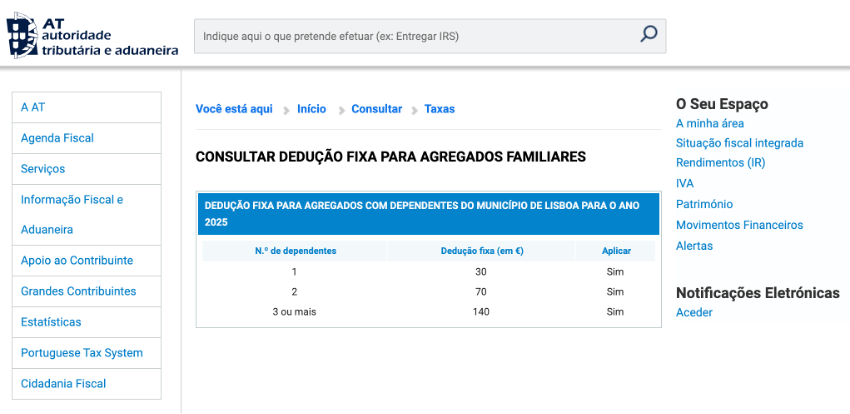
Task: Click the magnifying glass search icon
Action: click(x=648, y=35)
